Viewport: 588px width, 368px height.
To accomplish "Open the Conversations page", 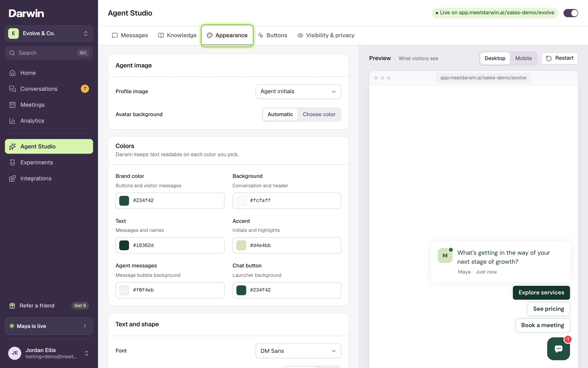I will pyautogui.click(x=49, y=89).
